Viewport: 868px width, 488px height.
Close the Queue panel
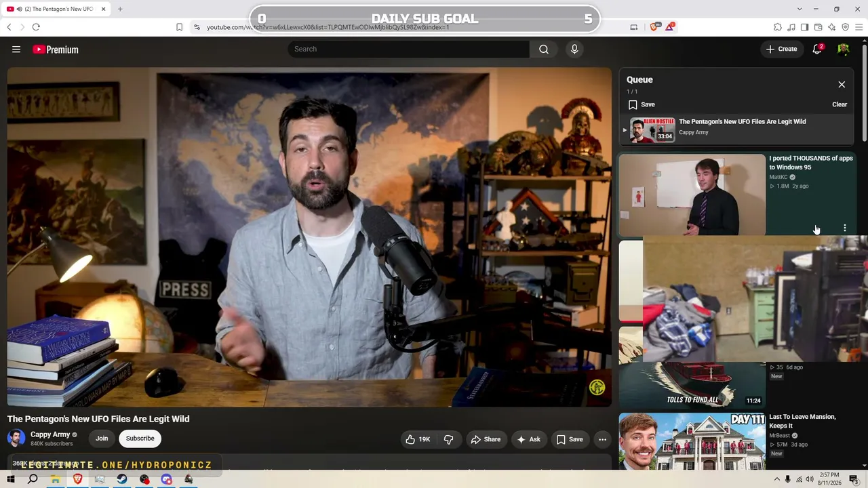842,85
